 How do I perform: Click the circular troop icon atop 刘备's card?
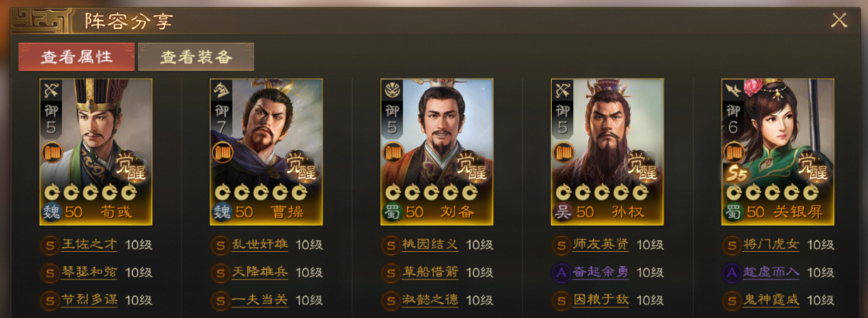pos(392,90)
